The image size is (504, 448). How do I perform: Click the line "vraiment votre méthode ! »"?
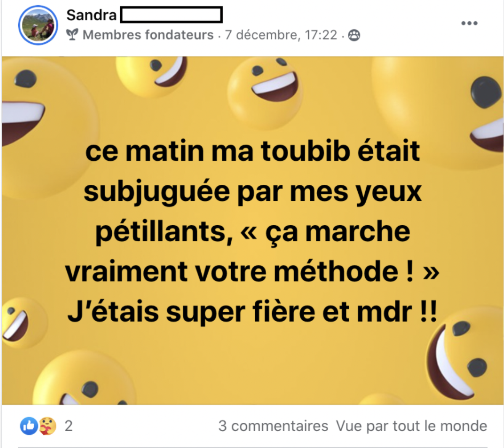252,271
